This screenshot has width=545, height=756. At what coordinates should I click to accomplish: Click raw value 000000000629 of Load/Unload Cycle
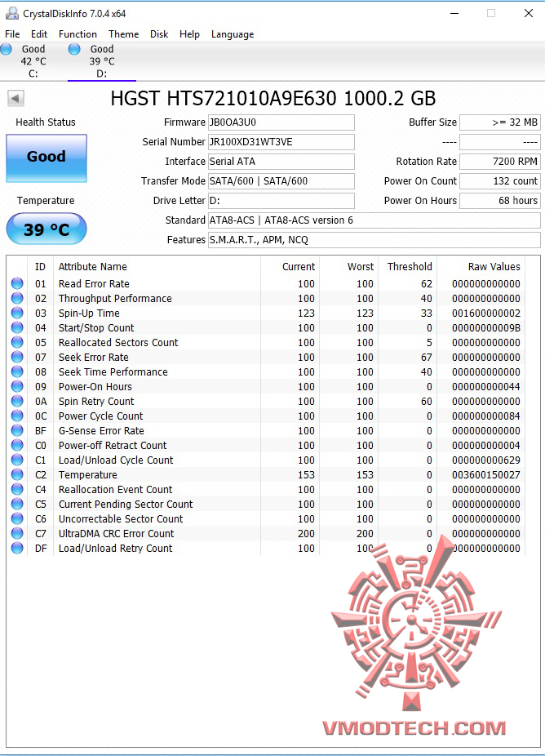[486, 460]
